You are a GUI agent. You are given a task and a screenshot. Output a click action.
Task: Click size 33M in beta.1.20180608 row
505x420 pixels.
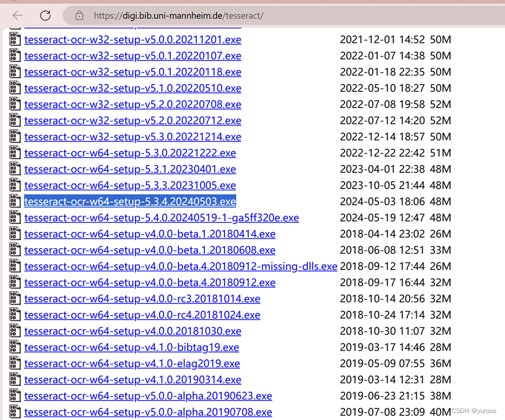click(x=440, y=250)
